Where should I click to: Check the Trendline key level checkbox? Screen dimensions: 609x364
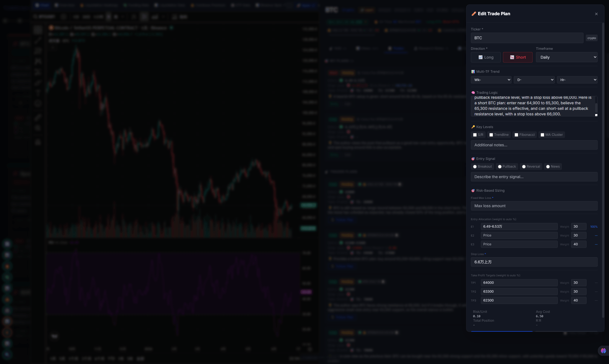click(491, 135)
